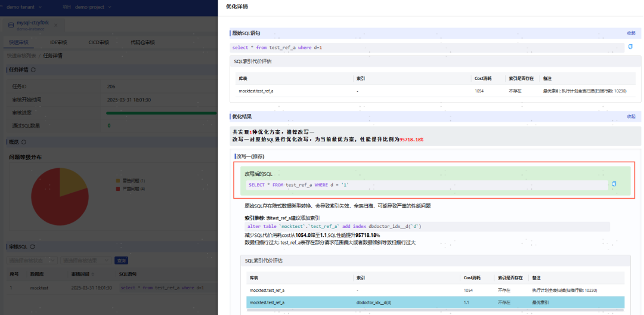
Task: Click the 审核开始时间 value 2025-03-31 18:01:30
Action: point(128,100)
